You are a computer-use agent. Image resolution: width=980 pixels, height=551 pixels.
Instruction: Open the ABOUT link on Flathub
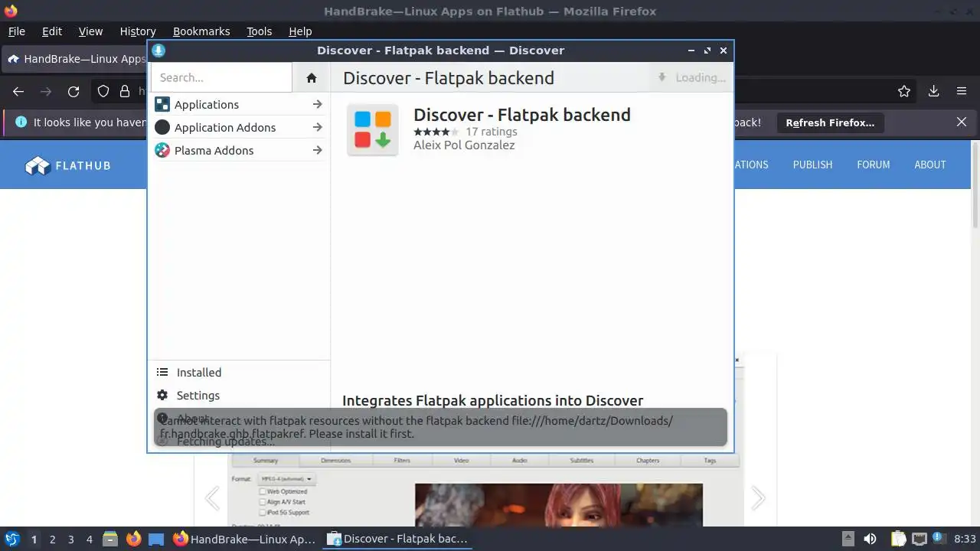click(x=930, y=165)
